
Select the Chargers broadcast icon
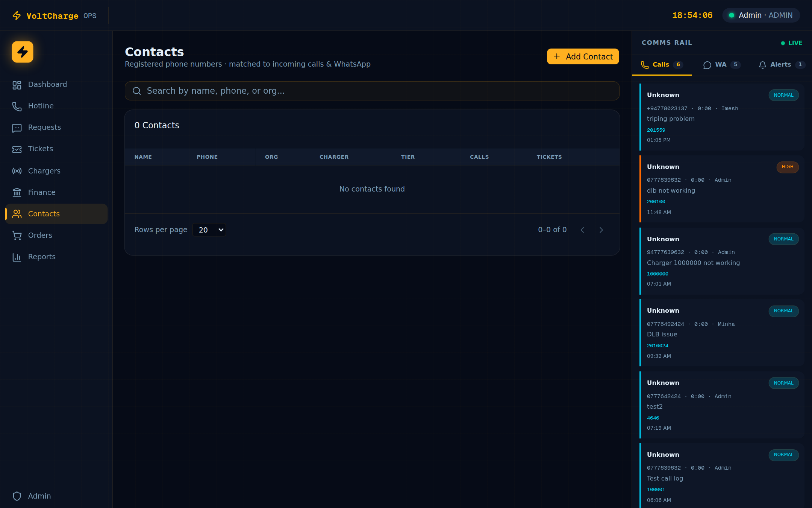(17, 171)
